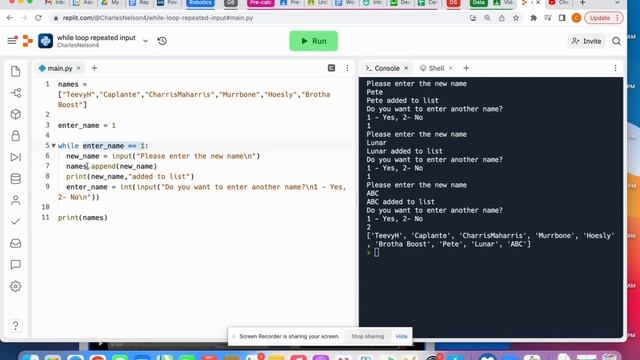Open the console pane three-dot menu
This screenshot has width=640, height=360.
click(615, 68)
